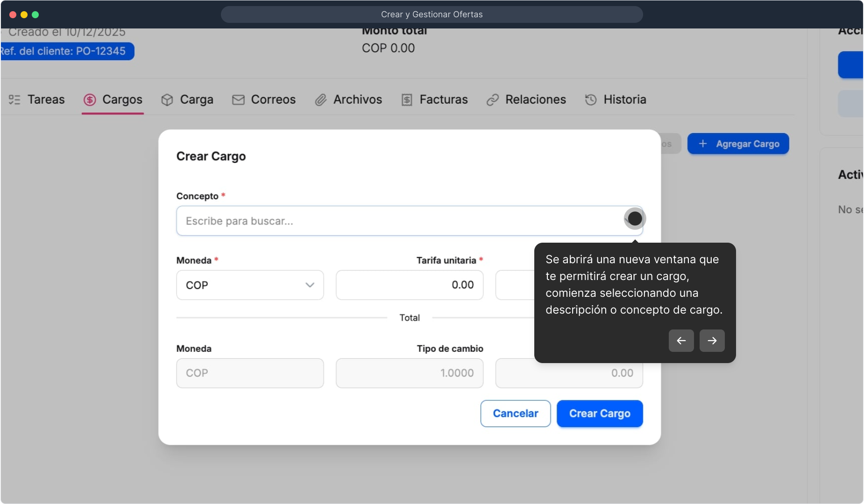Viewport: 864px width, 504px height.
Task: Go to next tour step arrow
Action: coord(712,341)
